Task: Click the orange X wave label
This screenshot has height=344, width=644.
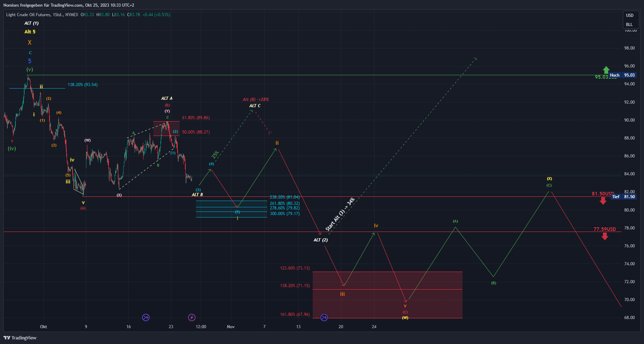Action: pyautogui.click(x=29, y=43)
